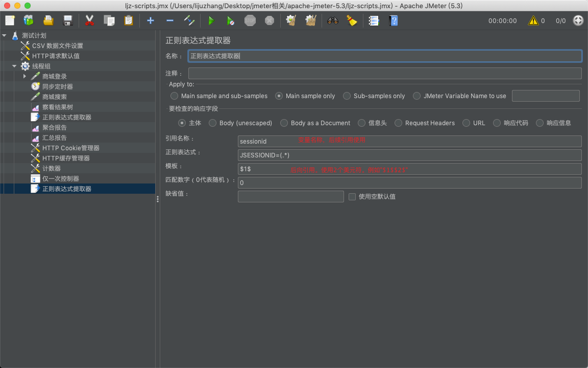Viewport: 588px width, 368px height.
Task: Save the test plan with floppy icon
Action: pyautogui.click(x=68, y=20)
